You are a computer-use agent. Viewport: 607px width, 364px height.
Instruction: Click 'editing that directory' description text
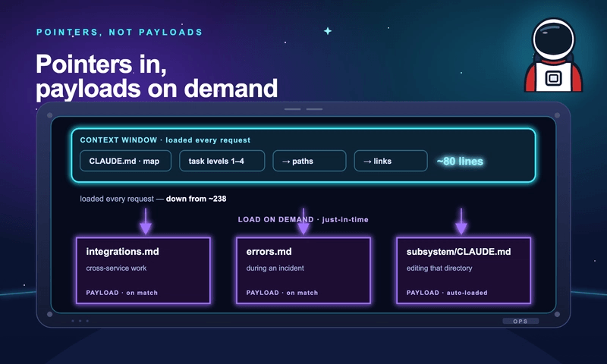coord(439,268)
